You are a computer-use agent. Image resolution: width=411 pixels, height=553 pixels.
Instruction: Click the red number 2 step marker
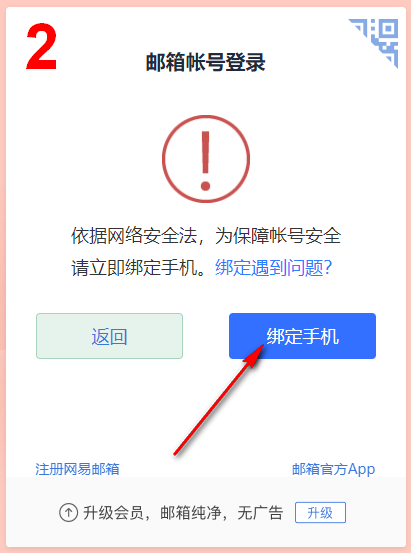coord(41,47)
